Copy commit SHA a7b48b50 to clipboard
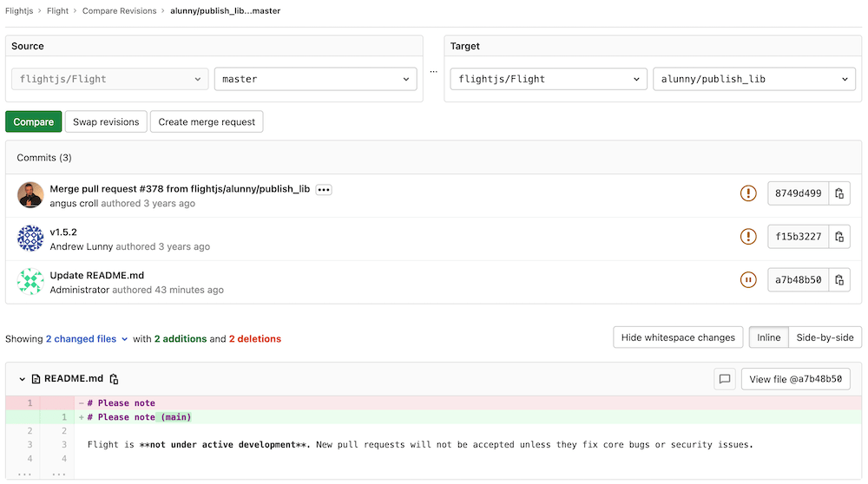Viewport: 868px width, 484px height. [839, 280]
